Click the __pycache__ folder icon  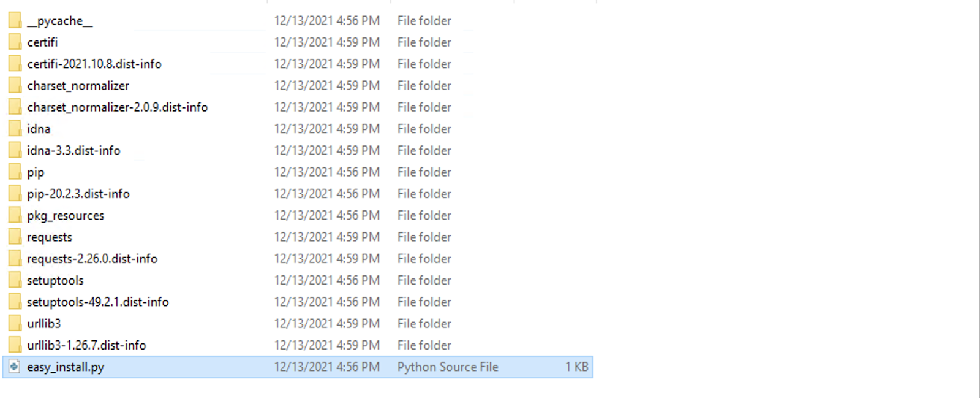click(x=15, y=20)
